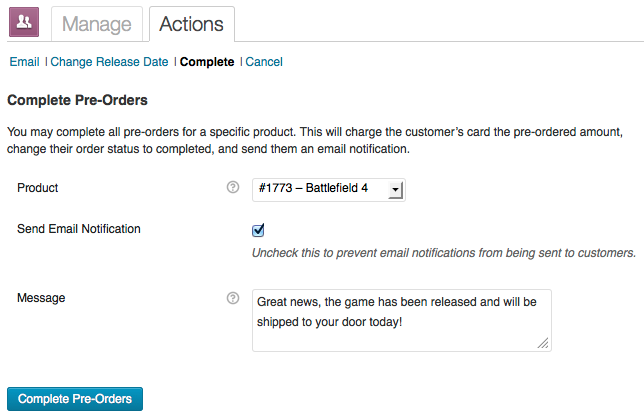Viewport: 644px width, 418px height.
Task: Focus the Message text area
Action: 402,320
